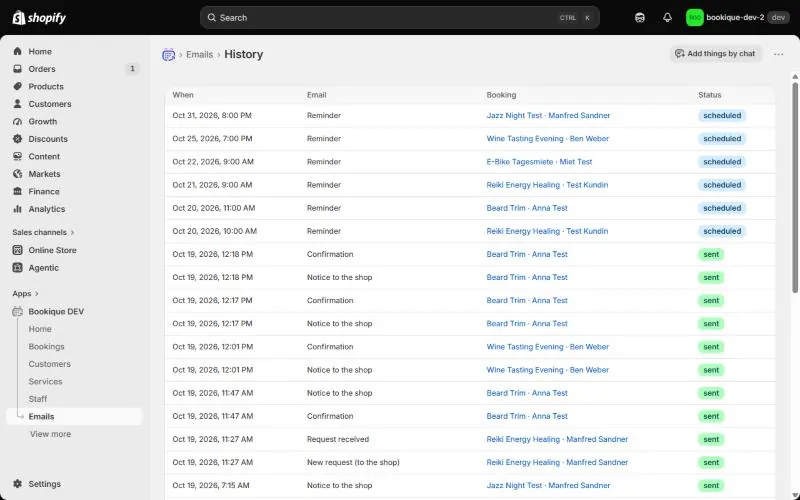800x500 pixels.
Task: Click sent badge for 12:18 PM Confirmation
Action: (711, 254)
